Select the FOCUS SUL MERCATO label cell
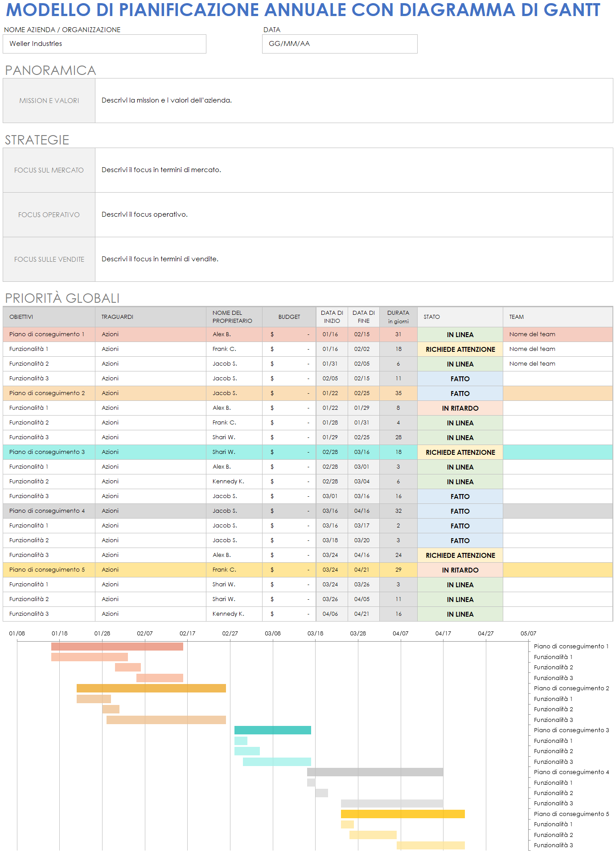616x853 pixels. click(x=49, y=170)
